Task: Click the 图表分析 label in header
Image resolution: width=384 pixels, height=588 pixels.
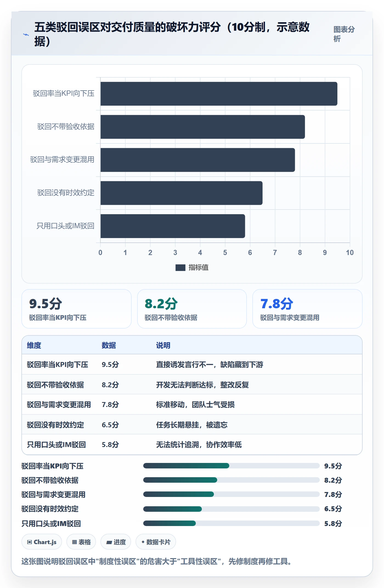Action: [x=344, y=34]
